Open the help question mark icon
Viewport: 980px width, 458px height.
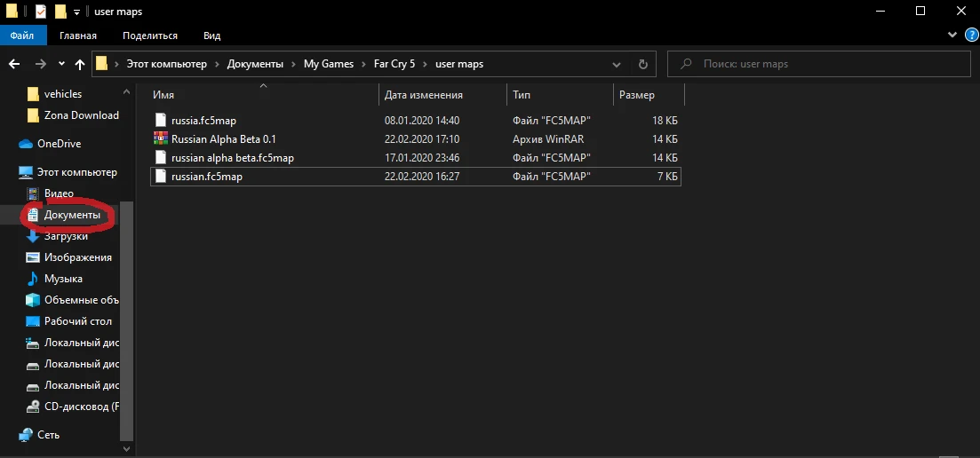coord(967,36)
